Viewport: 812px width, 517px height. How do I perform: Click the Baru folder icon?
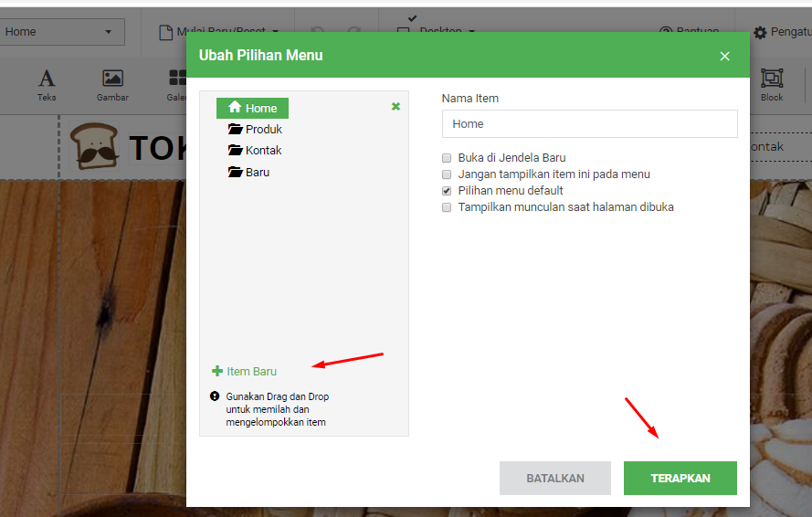(235, 172)
